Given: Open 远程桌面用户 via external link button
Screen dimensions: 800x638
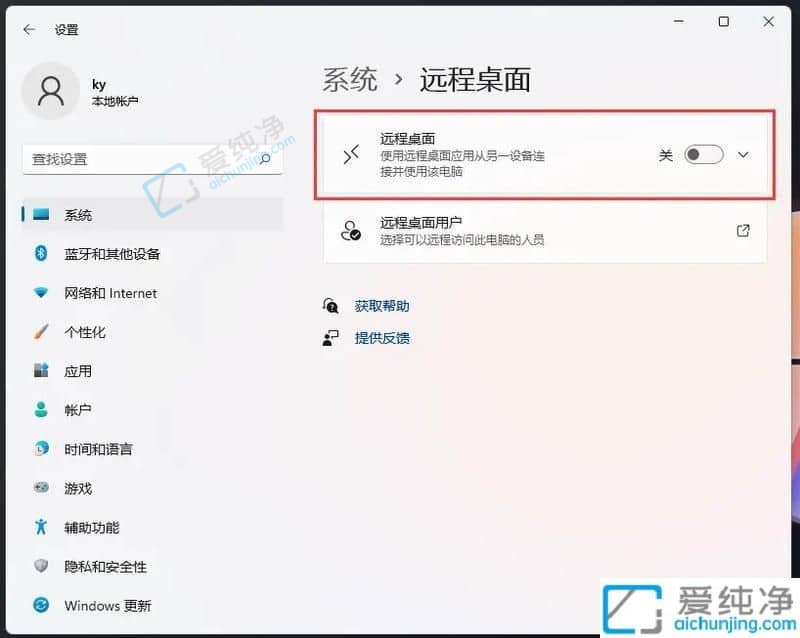Looking at the screenshot, I should (x=743, y=230).
